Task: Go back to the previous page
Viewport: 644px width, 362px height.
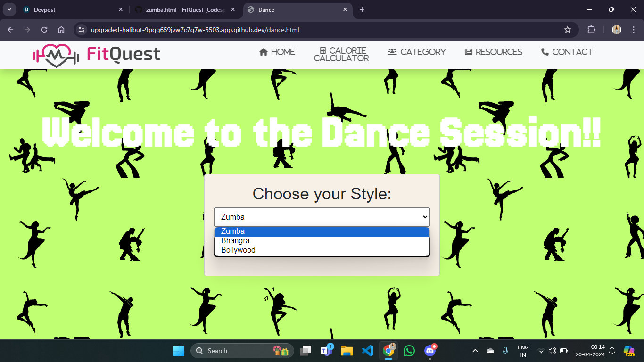Action: click(10, 30)
